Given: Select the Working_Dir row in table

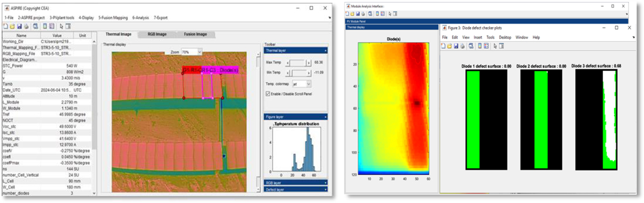Looking at the screenshot, I should (47, 41).
